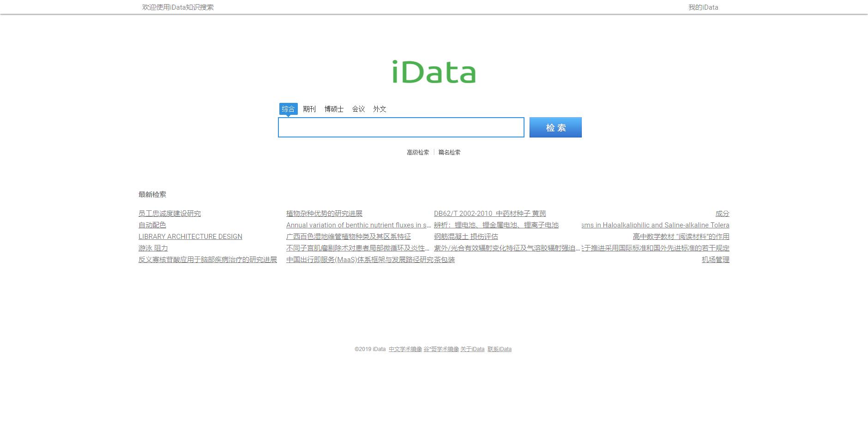The width and height of the screenshot is (868, 423).
Task: Click 我的iData at the top right
Action: coord(702,7)
